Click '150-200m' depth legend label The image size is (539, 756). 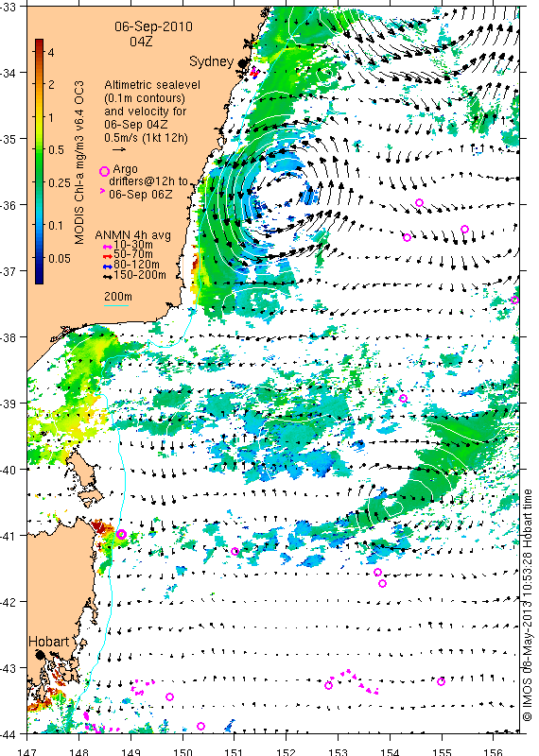(x=140, y=275)
